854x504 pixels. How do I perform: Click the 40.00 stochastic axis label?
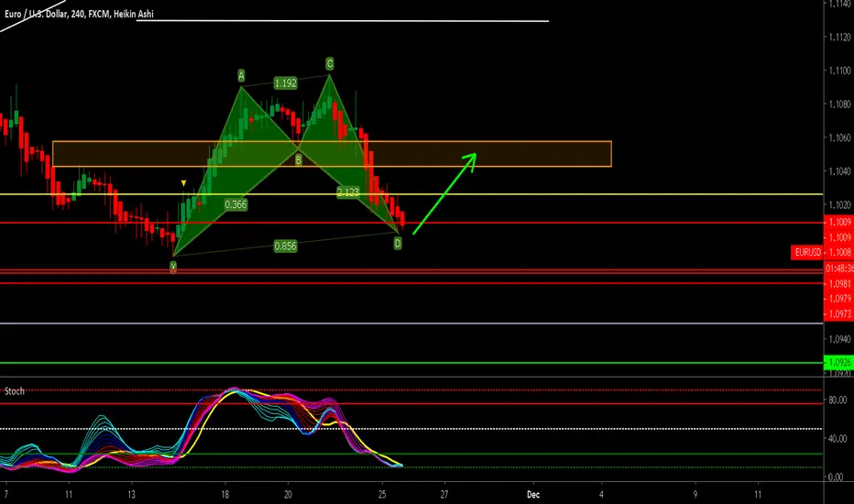[838, 439]
